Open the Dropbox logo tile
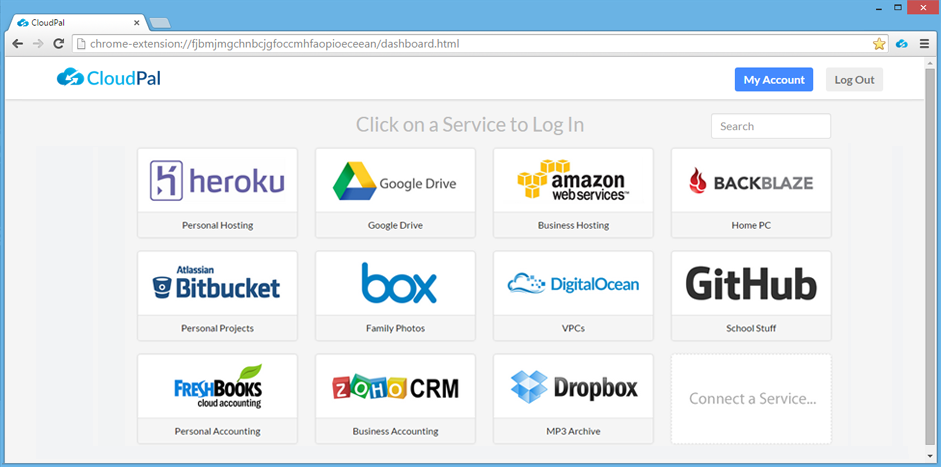The width and height of the screenshot is (941, 467). coord(574,387)
